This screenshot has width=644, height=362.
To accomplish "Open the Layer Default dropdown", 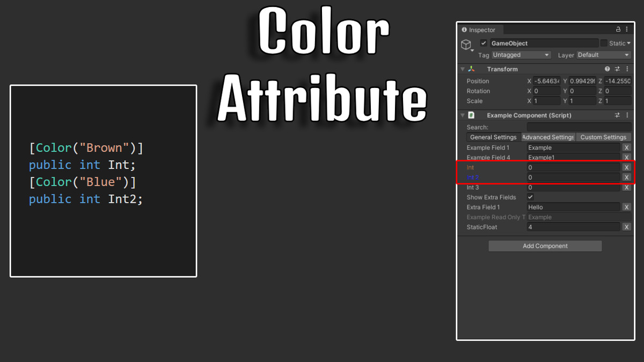I will pos(604,55).
